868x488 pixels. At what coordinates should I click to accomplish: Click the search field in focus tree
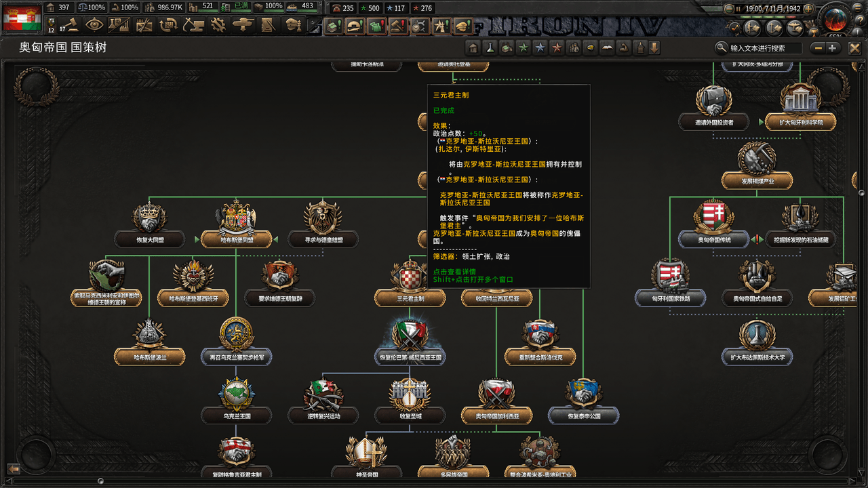pos(765,48)
